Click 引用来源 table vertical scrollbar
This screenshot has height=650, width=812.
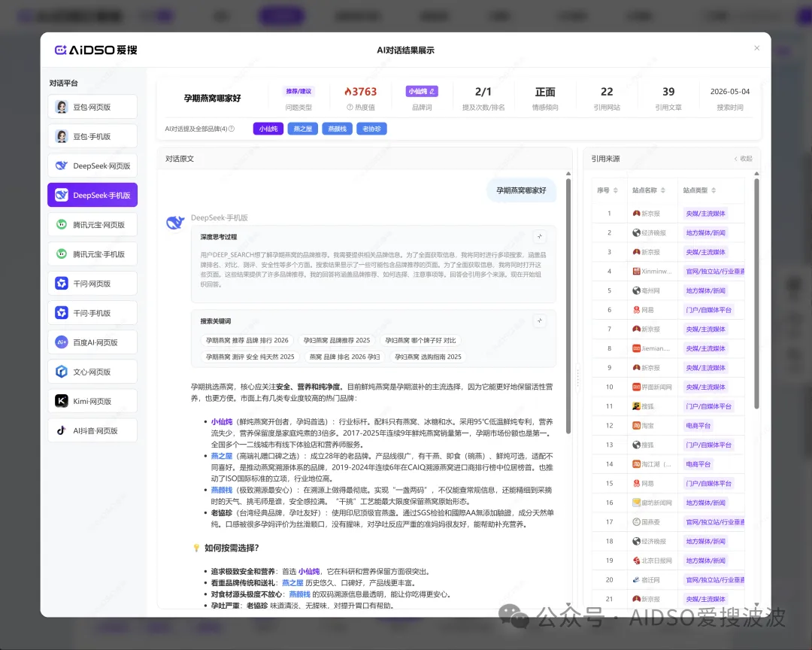[756, 294]
